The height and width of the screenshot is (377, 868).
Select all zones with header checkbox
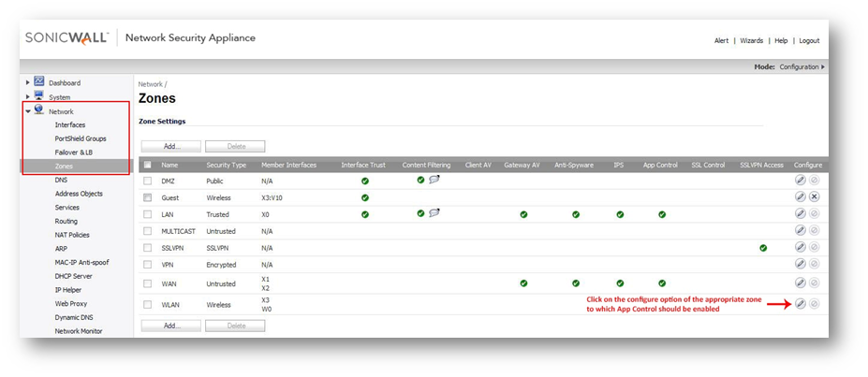coord(147,165)
